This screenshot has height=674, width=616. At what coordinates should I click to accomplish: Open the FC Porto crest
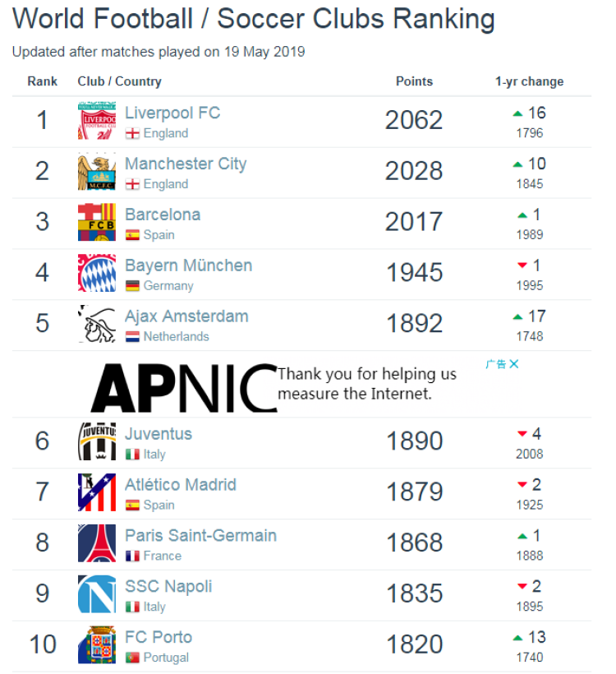(97, 644)
